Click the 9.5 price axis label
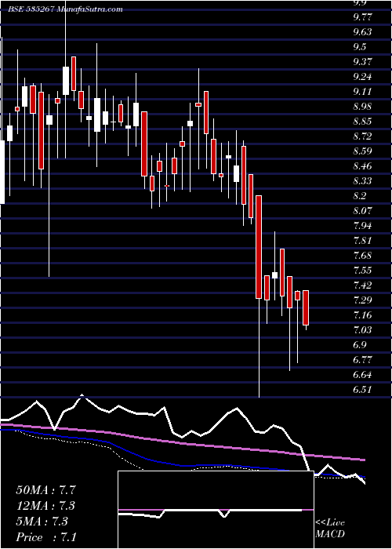392x549 pixels. point(360,47)
